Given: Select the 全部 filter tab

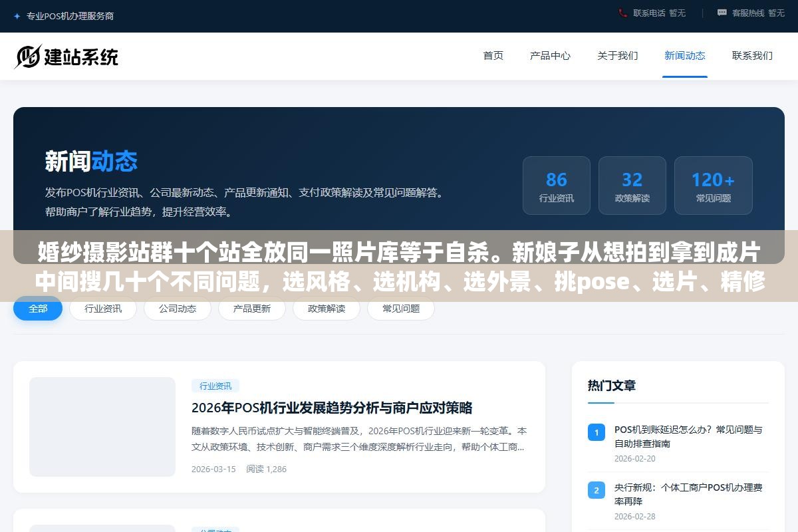Looking at the screenshot, I should click(x=38, y=309).
